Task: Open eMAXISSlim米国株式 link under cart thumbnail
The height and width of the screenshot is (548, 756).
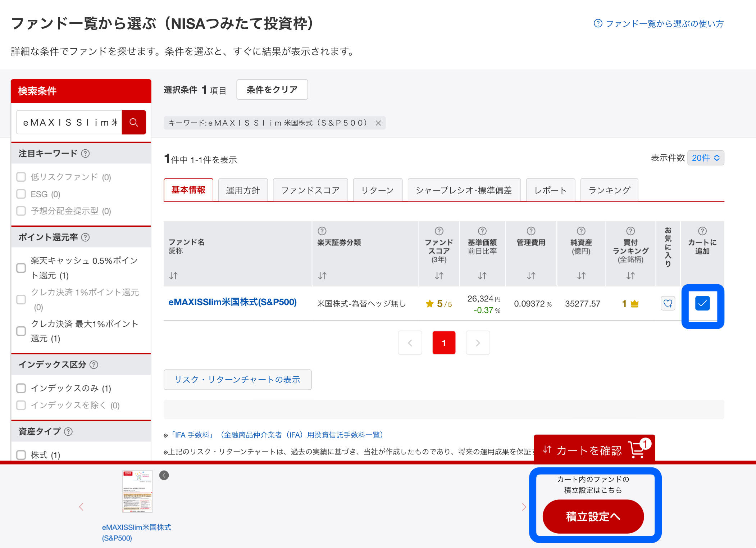Action: pyautogui.click(x=136, y=533)
